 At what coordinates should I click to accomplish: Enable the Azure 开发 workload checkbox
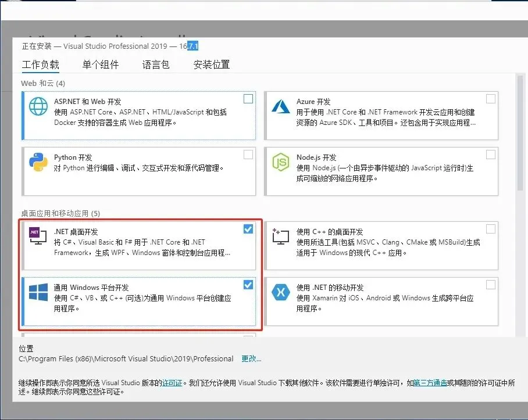click(x=491, y=99)
